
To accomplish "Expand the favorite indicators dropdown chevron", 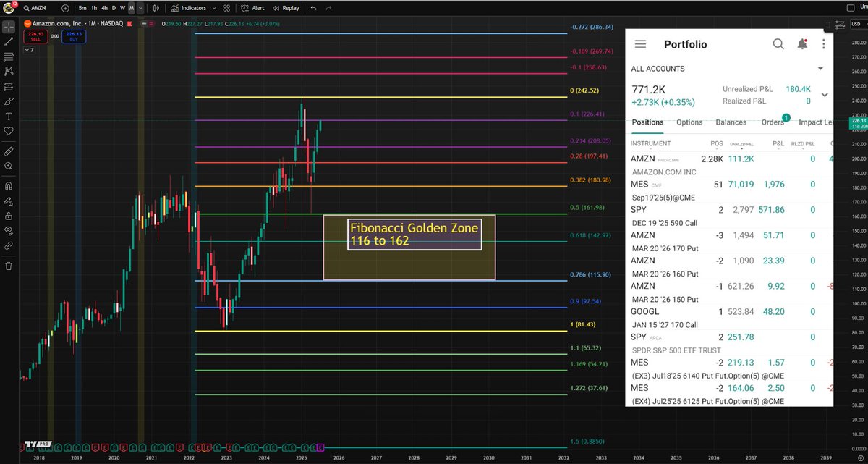I will tap(213, 8).
